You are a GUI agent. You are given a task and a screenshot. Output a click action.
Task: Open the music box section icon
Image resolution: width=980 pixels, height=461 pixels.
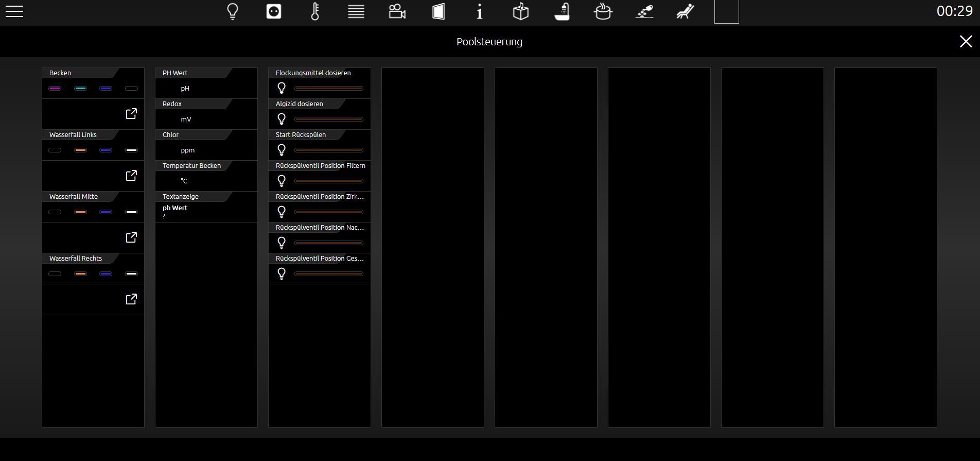click(x=521, y=11)
